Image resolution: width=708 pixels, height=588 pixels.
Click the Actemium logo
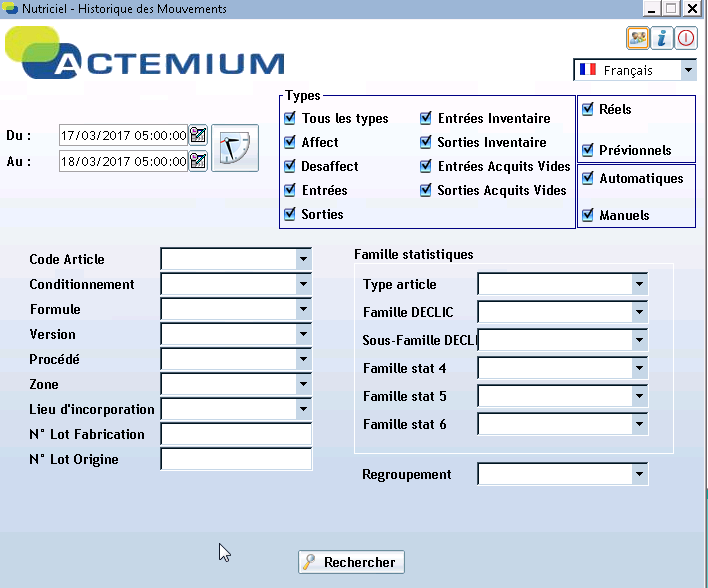(x=144, y=53)
